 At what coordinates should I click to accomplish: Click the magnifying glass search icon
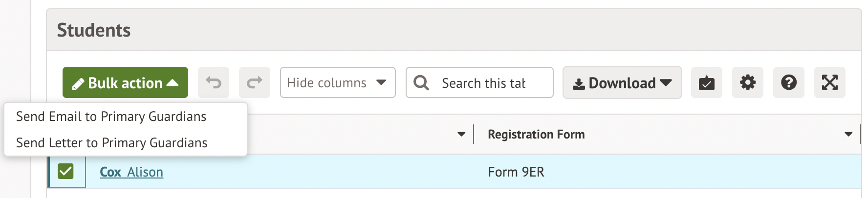pos(421,83)
